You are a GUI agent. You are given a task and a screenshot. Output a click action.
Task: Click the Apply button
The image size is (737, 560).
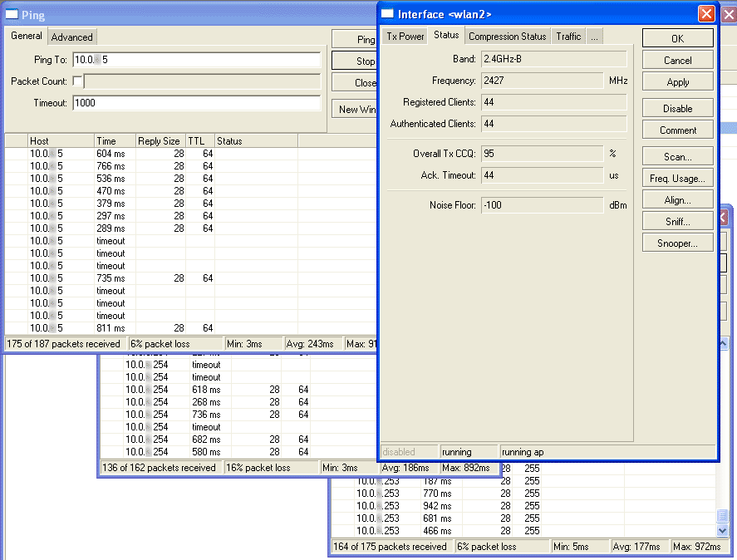(677, 82)
